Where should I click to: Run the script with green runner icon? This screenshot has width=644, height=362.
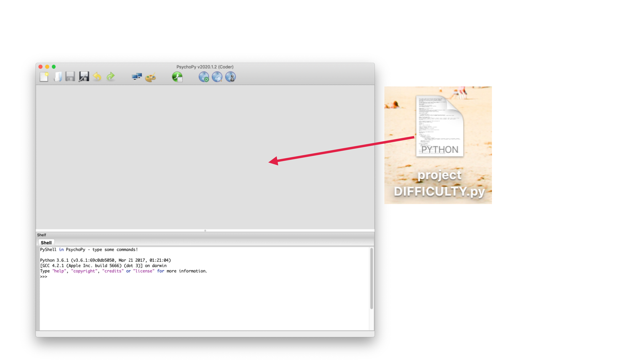(177, 77)
